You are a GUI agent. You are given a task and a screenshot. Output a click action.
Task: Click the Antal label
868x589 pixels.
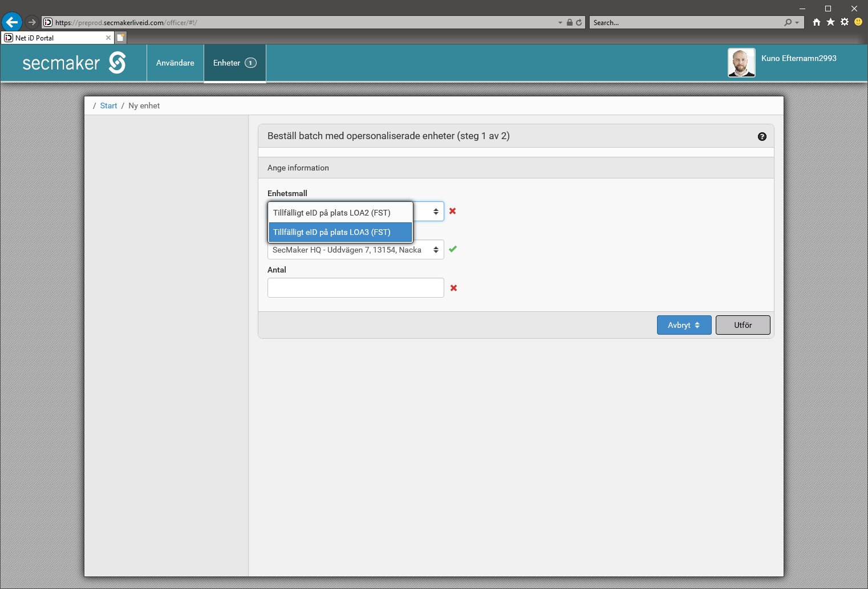point(277,270)
